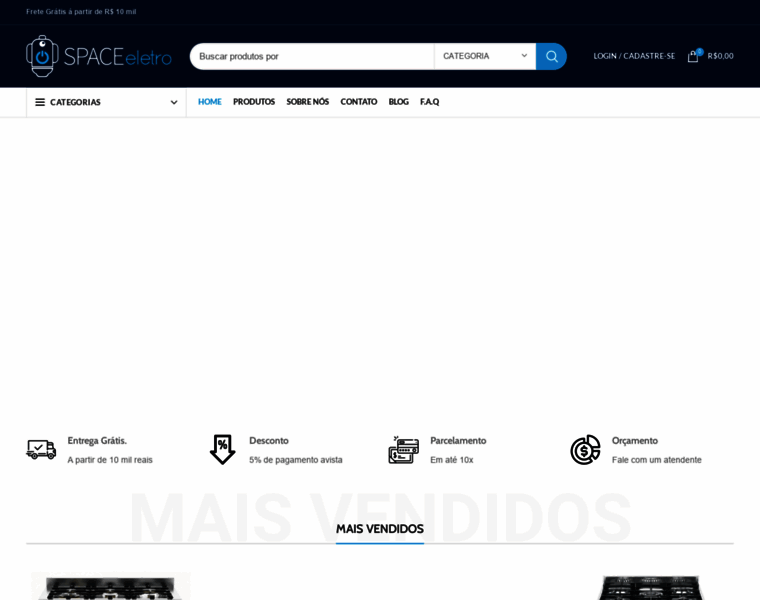Go to the Home menu item
Image resolution: width=760 pixels, height=600 pixels.
pyautogui.click(x=209, y=102)
